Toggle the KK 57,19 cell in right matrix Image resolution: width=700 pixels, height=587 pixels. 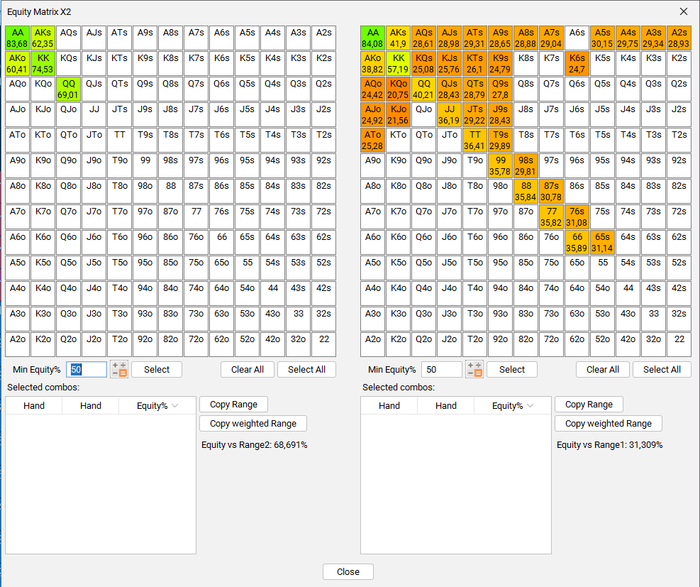(398, 63)
